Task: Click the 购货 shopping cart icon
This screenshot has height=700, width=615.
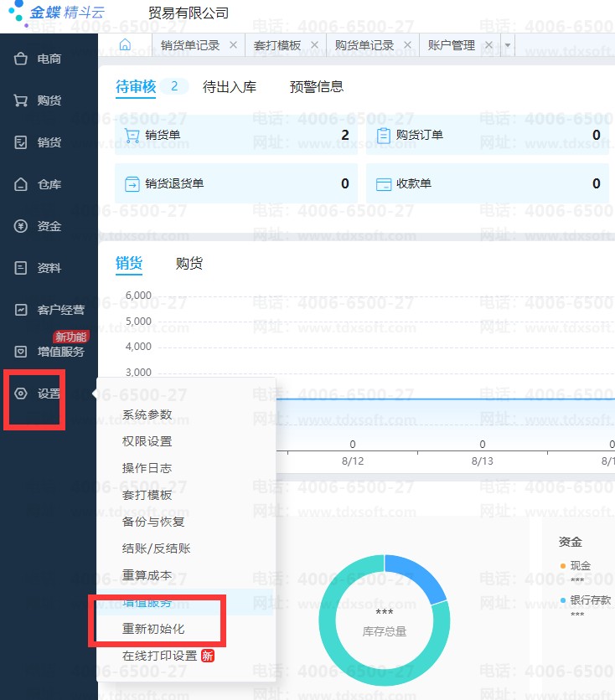Action: click(21, 100)
